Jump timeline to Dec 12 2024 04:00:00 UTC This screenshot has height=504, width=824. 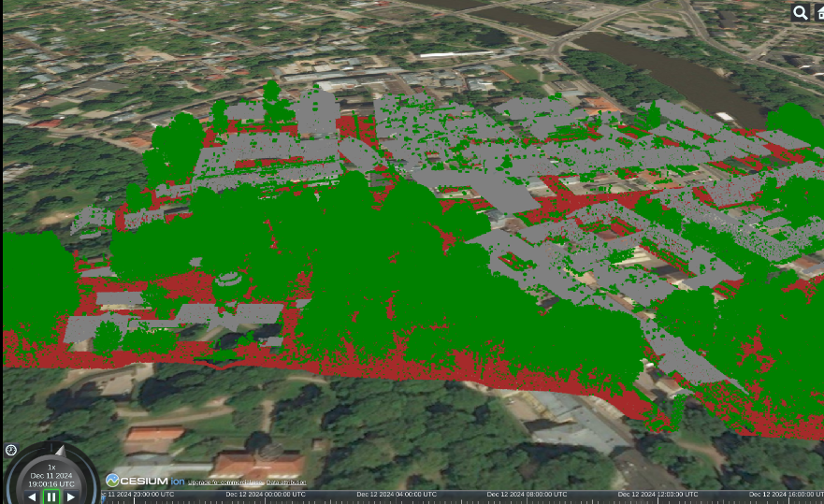coord(397,494)
